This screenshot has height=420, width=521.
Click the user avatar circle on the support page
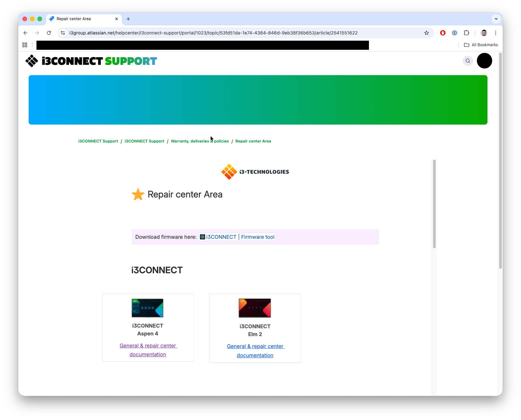pyautogui.click(x=484, y=61)
